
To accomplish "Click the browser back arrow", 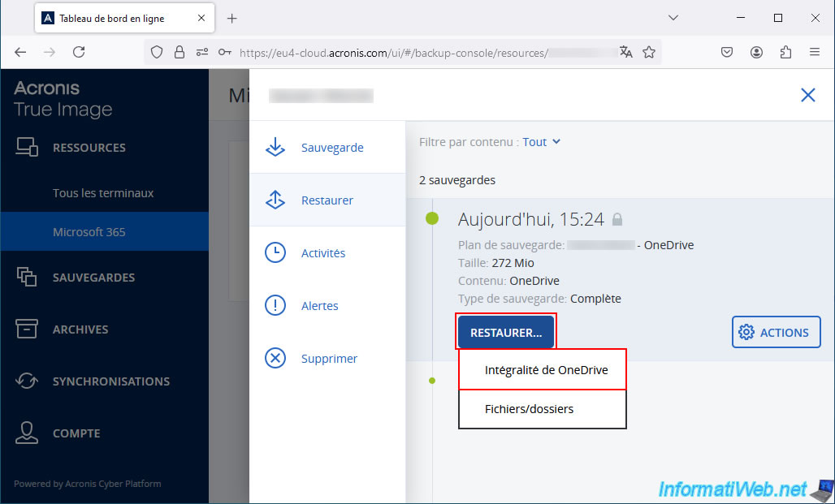I will click(x=20, y=52).
